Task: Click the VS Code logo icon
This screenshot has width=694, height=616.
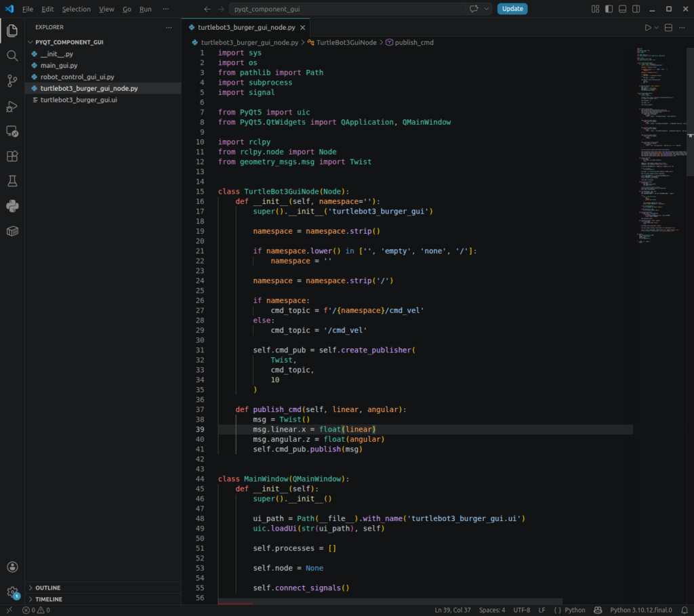Action: pyautogui.click(x=9, y=9)
